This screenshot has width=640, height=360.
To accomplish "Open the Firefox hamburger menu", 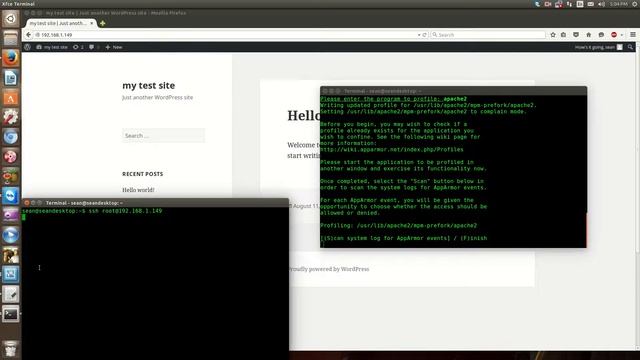I will 633,35.
